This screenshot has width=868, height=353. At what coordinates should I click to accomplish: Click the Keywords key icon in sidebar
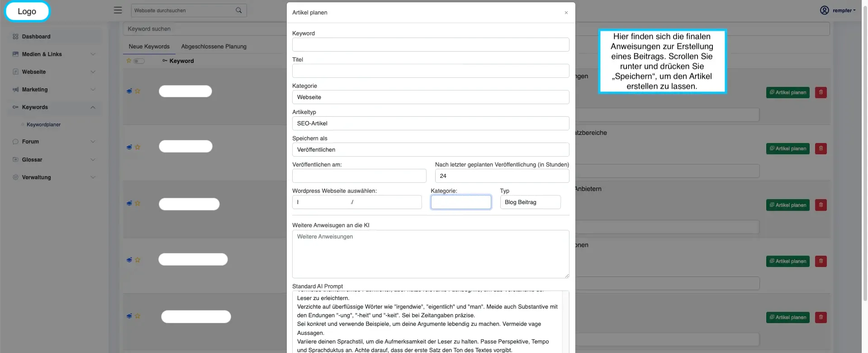[15, 107]
